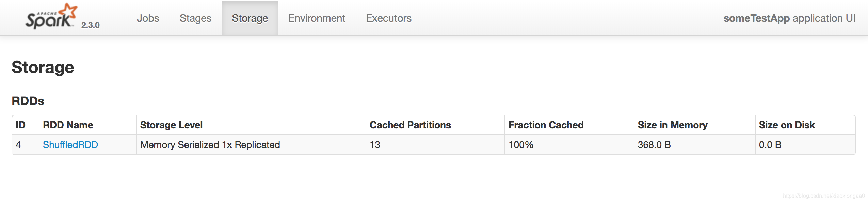Image resolution: width=868 pixels, height=202 pixels.
Task: Click the 100% fraction cached cell
Action: 569,145
